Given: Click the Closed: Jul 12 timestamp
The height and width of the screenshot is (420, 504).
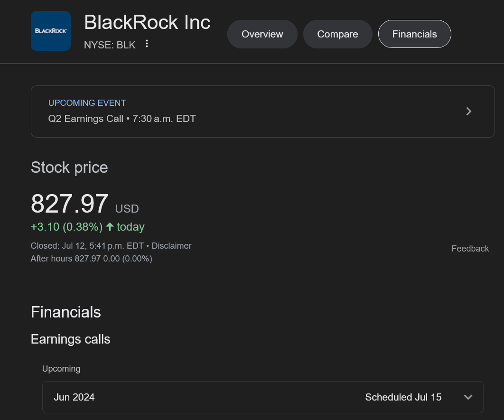Looking at the screenshot, I should click(x=87, y=246).
